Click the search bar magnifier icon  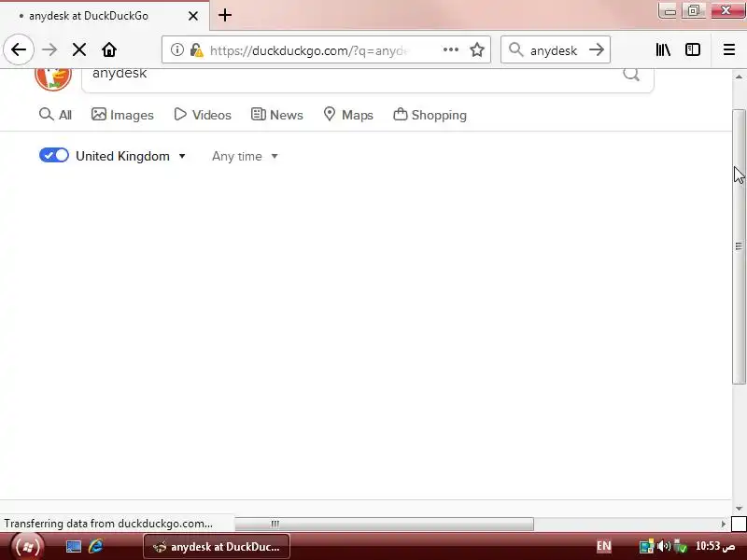pos(515,49)
